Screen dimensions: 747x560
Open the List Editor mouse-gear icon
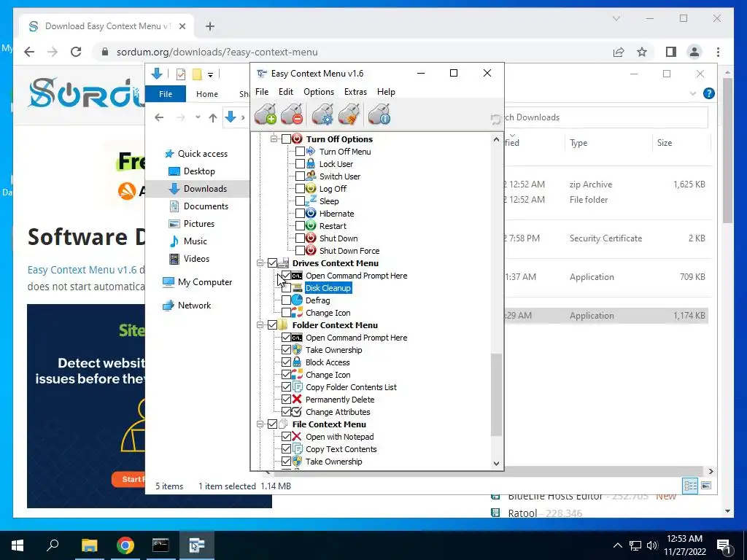(x=323, y=114)
